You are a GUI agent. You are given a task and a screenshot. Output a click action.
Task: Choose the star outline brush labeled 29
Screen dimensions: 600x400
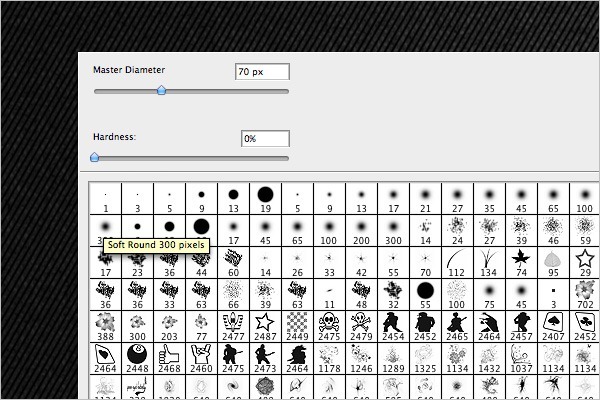585,263
